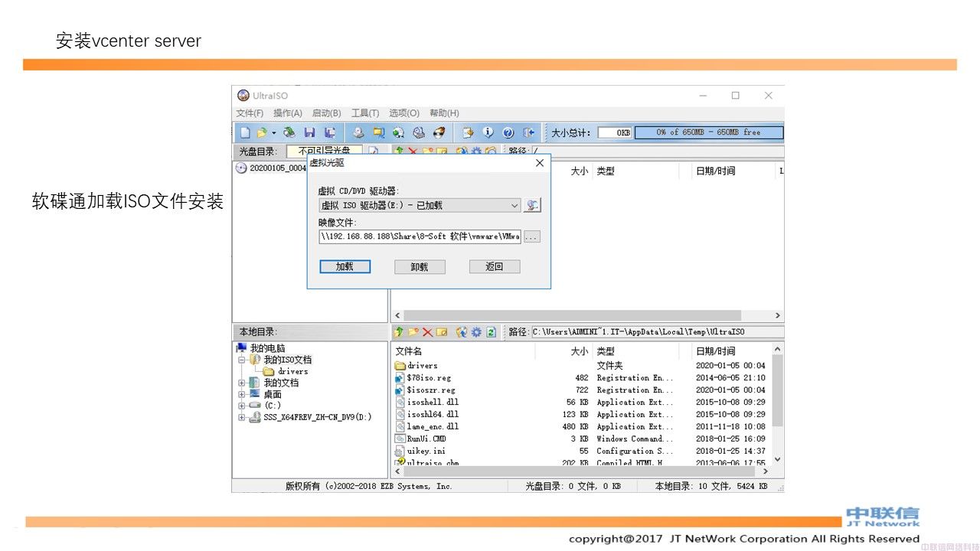The width and height of the screenshot is (980, 551).
Task: Select the $78iso.reg file row
Action: (x=580, y=377)
